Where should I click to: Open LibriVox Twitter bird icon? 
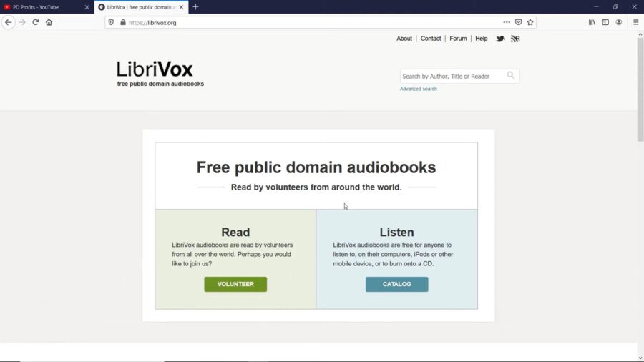pos(500,39)
